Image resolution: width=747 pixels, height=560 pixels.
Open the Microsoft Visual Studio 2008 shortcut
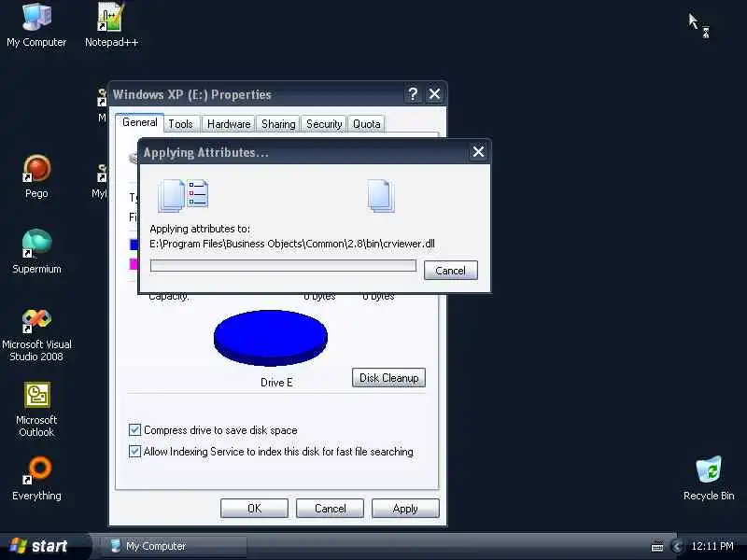36,335
